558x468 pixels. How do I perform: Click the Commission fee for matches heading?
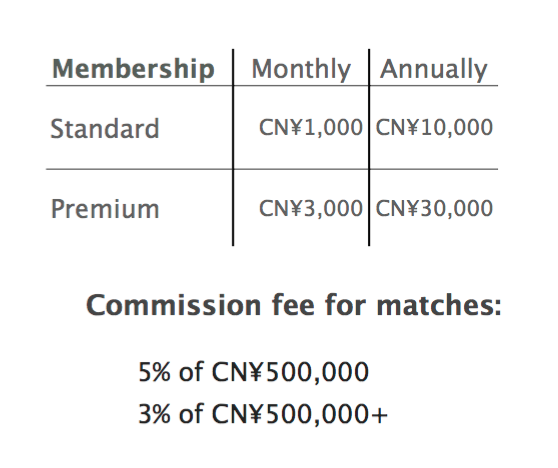(x=294, y=305)
